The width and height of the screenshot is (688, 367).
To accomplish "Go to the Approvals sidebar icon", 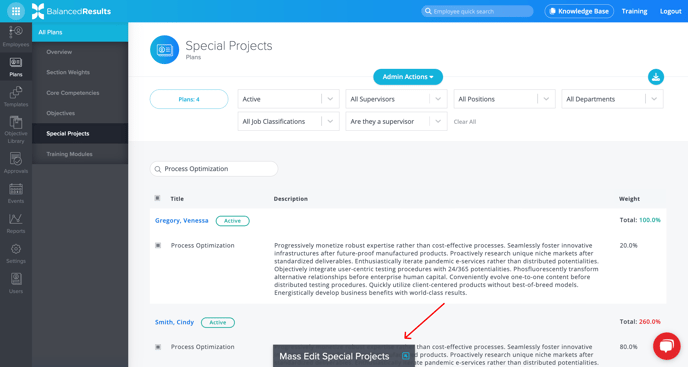I will [x=16, y=163].
